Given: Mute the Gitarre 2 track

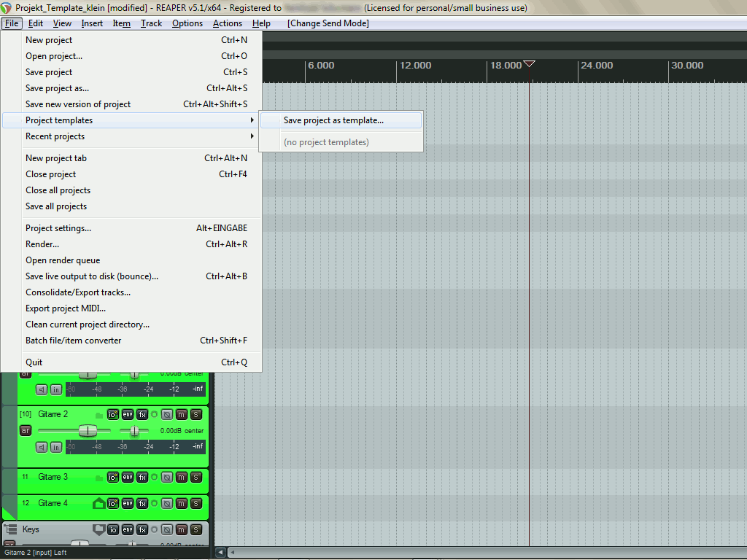Looking at the screenshot, I should tap(182, 414).
